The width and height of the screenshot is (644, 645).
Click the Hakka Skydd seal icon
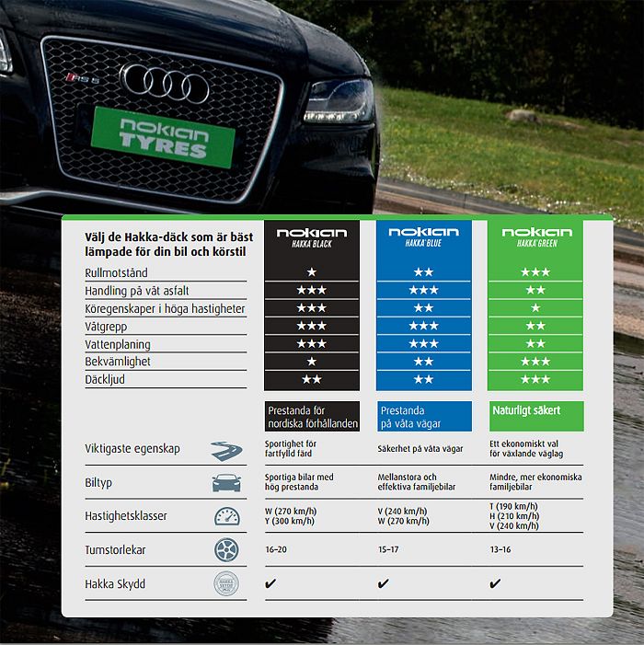[x=226, y=583]
